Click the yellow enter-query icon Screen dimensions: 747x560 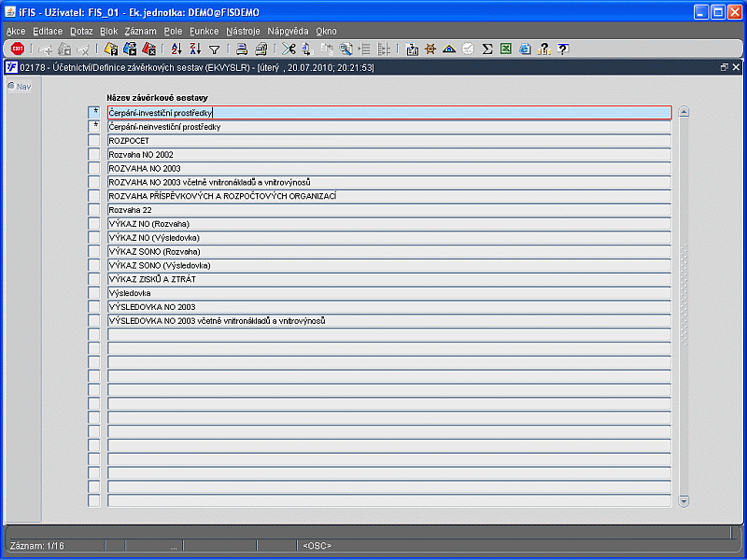[x=111, y=49]
